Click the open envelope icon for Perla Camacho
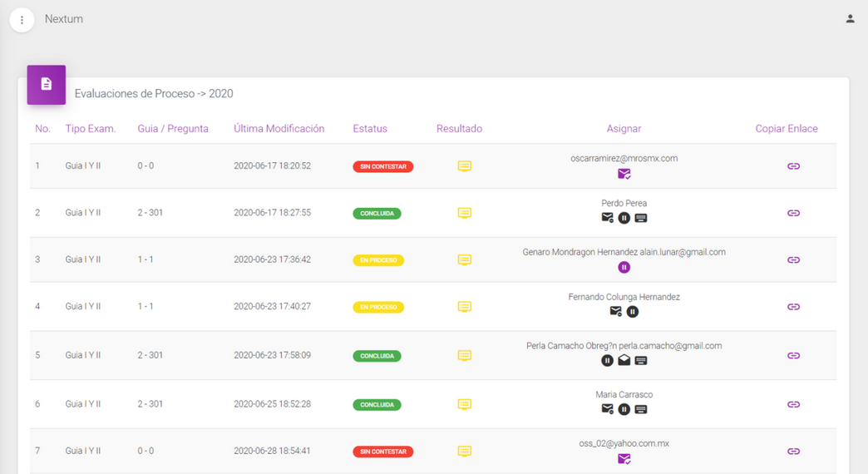This screenshot has width=868, height=474. point(624,360)
